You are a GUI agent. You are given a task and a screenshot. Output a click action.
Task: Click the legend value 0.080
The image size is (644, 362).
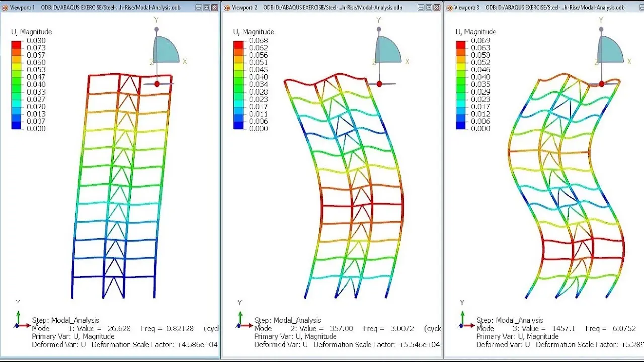pyautogui.click(x=35, y=41)
